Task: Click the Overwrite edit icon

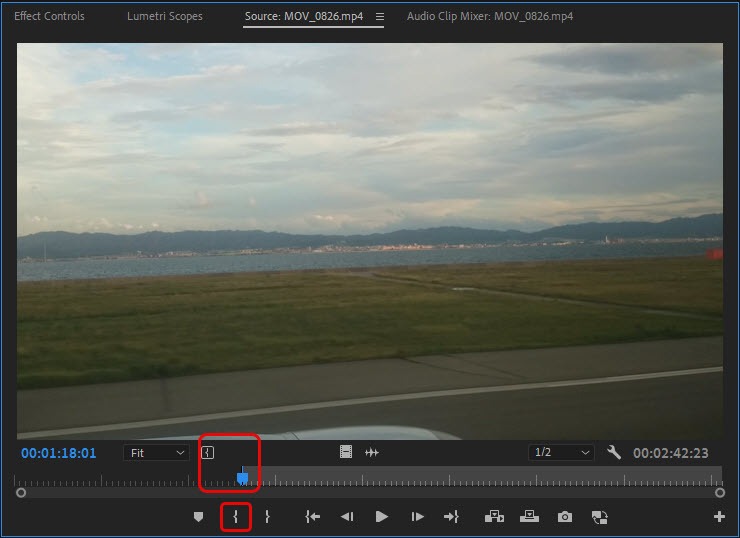Action: pyautogui.click(x=529, y=517)
